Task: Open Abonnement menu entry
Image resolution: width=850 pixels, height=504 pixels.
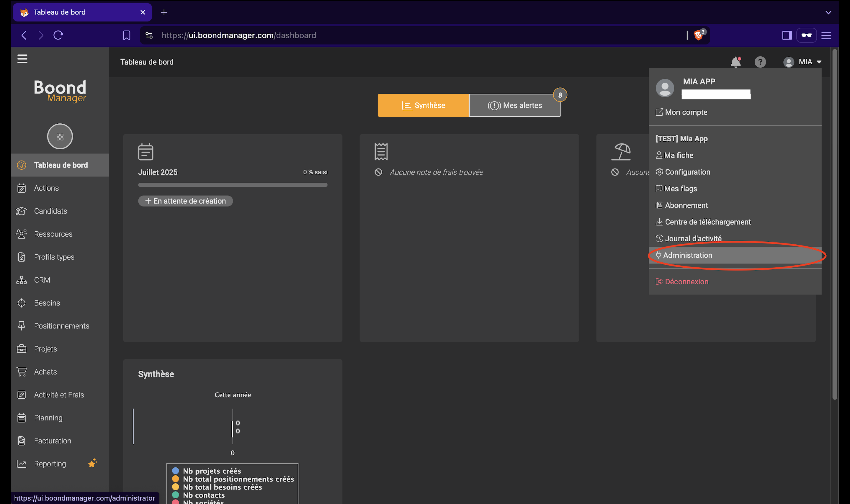Action: (x=735, y=205)
